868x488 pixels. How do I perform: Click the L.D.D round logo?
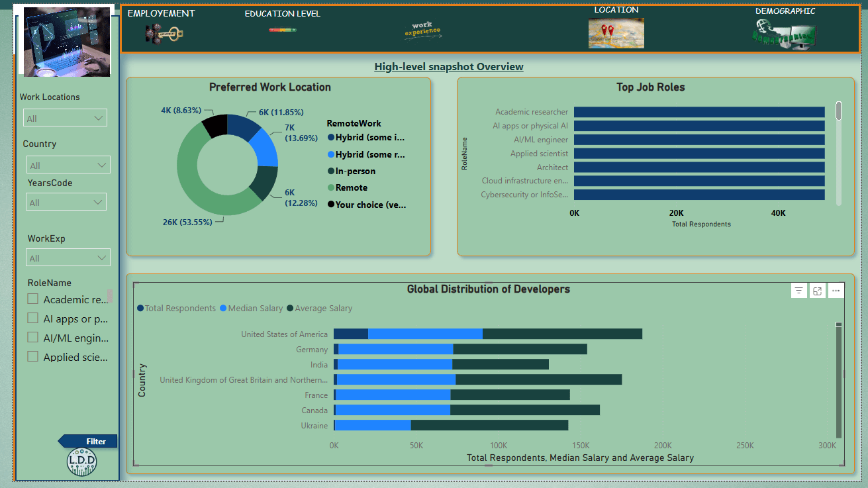coord(82,462)
